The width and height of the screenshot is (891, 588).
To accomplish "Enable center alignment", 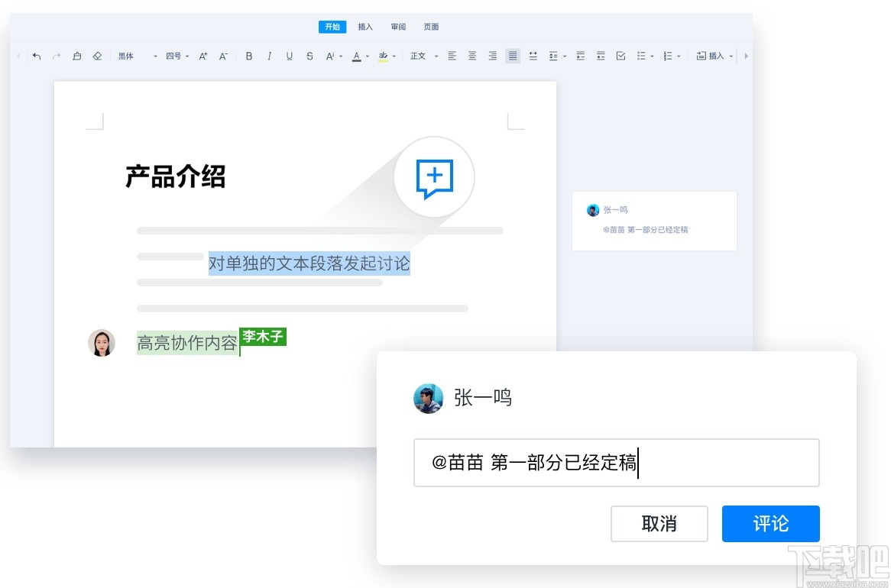I will point(472,55).
